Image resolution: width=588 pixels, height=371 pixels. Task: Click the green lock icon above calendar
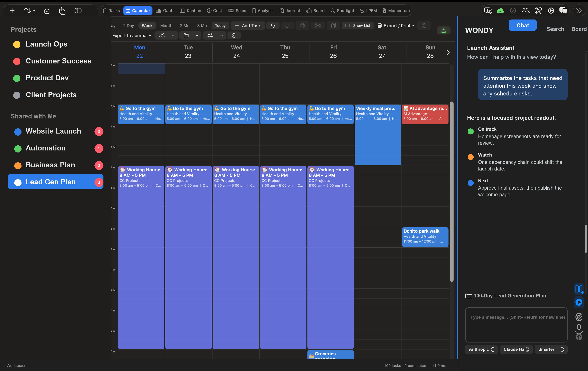pos(443,30)
